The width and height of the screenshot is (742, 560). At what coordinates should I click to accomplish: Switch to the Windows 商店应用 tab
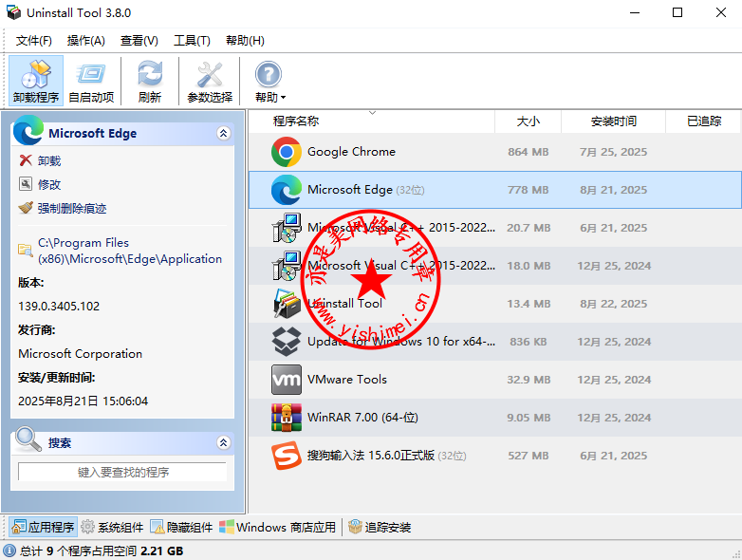point(278,527)
